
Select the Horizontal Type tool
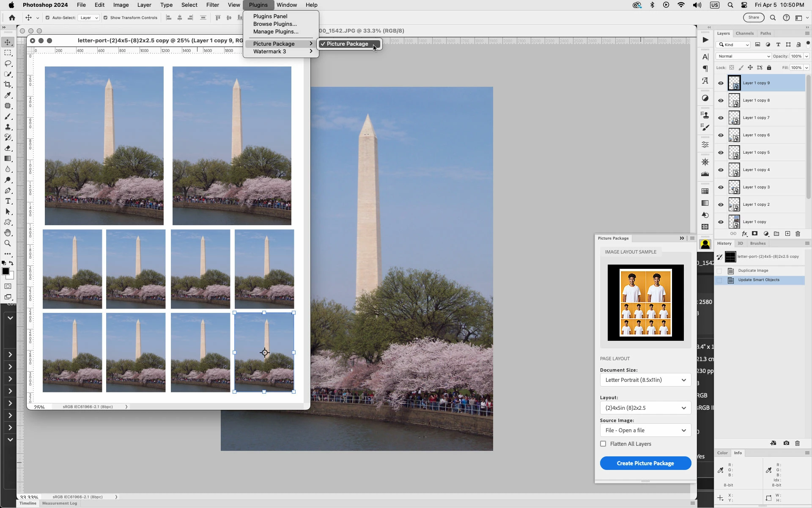8,201
